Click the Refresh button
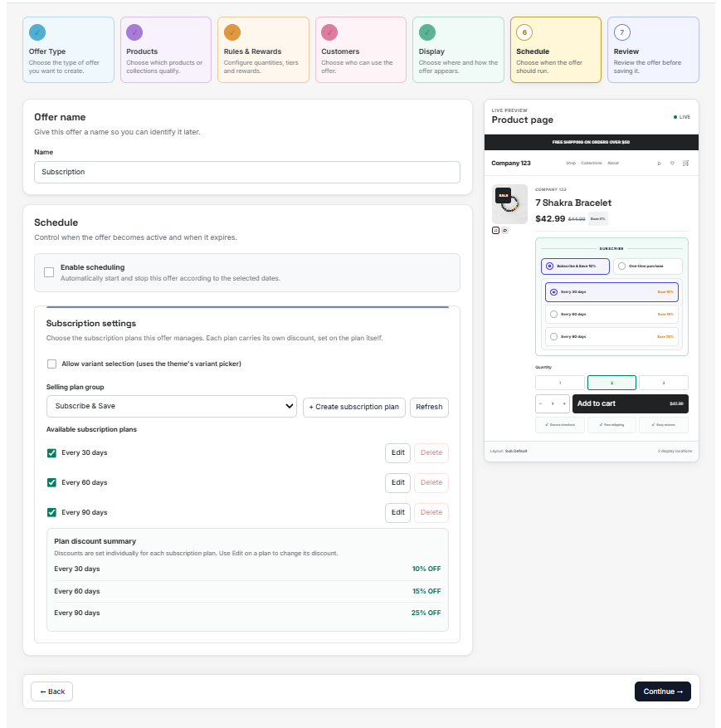721x728 pixels. pyautogui.click(x=429, y=408)
